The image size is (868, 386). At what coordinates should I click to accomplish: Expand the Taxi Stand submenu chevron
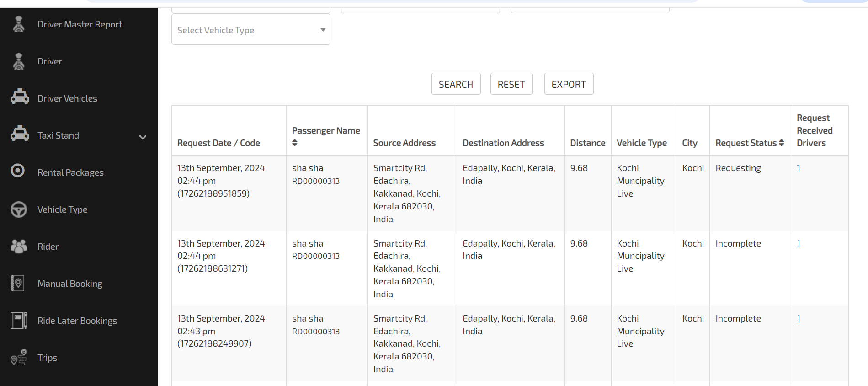tap(143, 137)
